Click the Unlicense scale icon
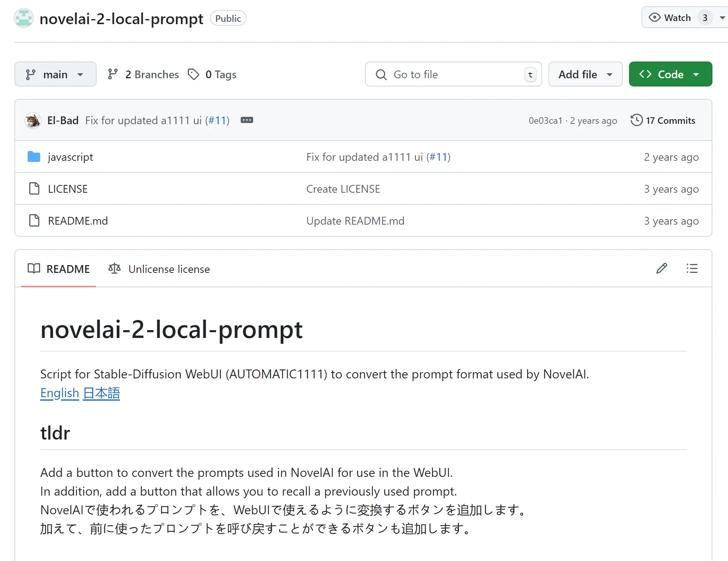 pyautogui.click(x=115, y=269)
